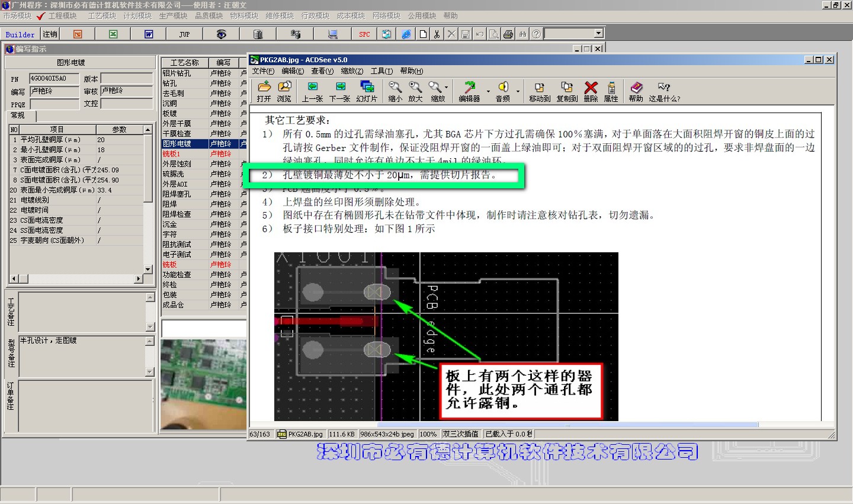
Task: Click the question mark help icon
Action: point(537,34)
